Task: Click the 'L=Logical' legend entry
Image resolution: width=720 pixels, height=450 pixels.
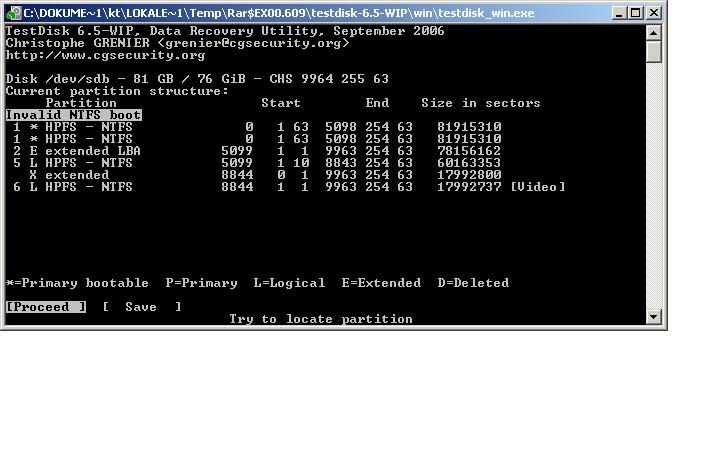Action: point(289,283)
